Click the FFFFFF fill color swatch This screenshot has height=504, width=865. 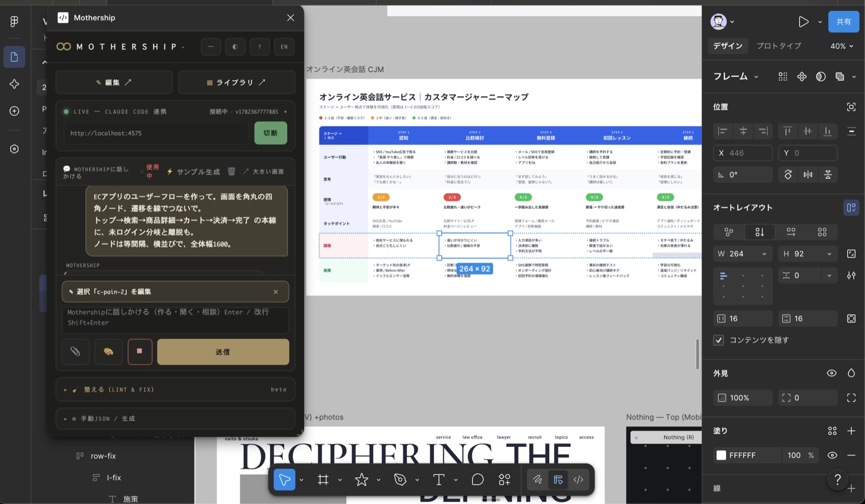[721, 455]
